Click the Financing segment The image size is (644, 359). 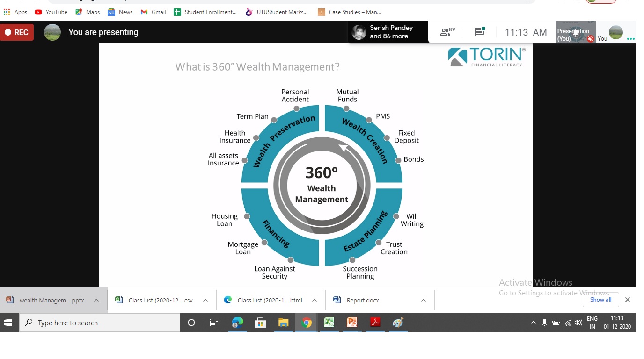click(x=280, y=228)
